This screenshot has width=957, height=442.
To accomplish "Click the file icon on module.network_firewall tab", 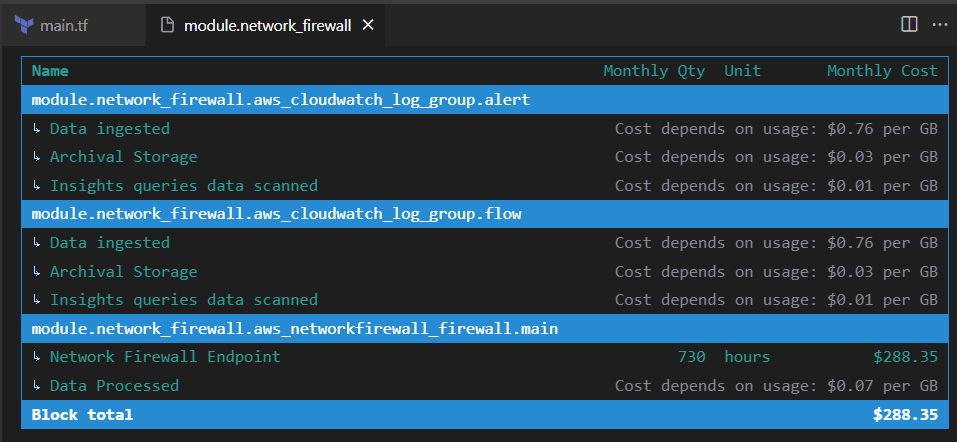I will click(165, 25).
